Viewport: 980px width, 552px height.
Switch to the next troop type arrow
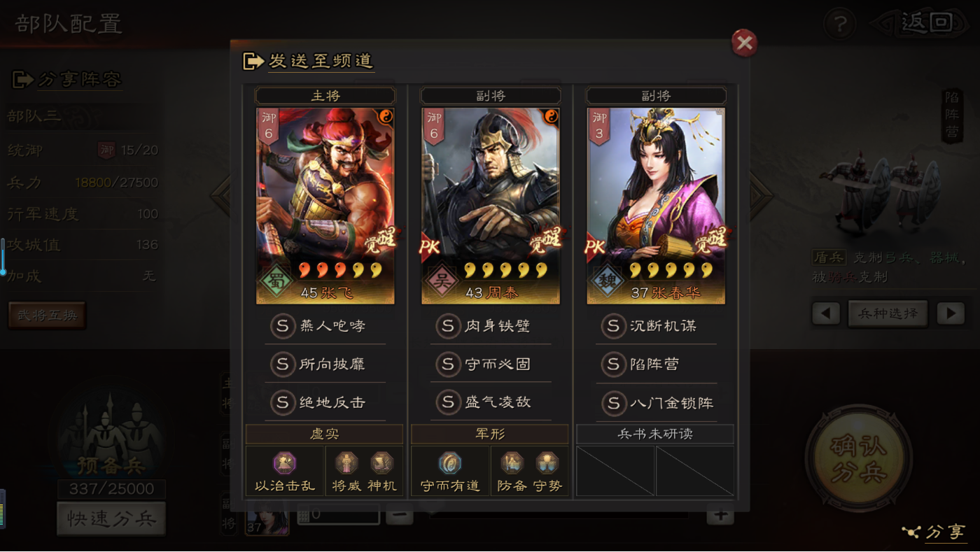coord(951,313)
